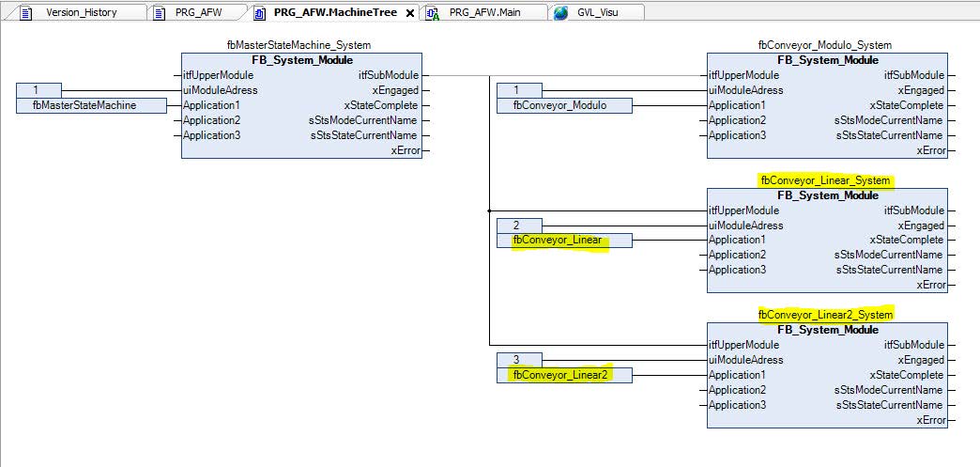Screen dimensions: 980x467
Task: Click xError output pin of fbConveyor_Linear2_System
Action: (931, 420)
